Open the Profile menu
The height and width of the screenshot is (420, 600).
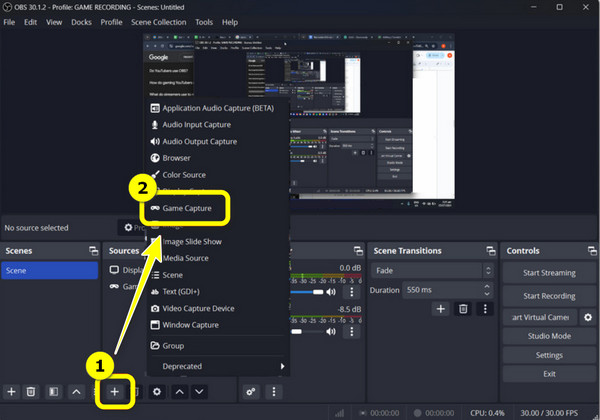(x=111, y=22)
